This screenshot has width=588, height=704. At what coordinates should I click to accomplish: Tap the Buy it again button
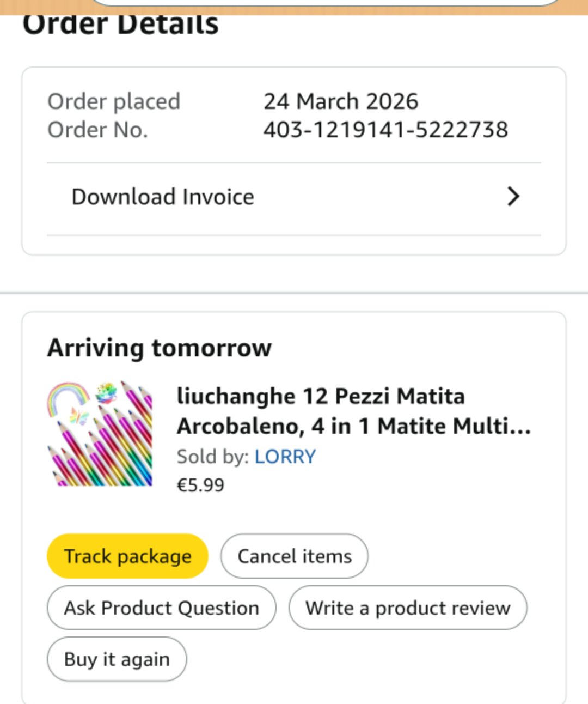(x=117, y=659)
